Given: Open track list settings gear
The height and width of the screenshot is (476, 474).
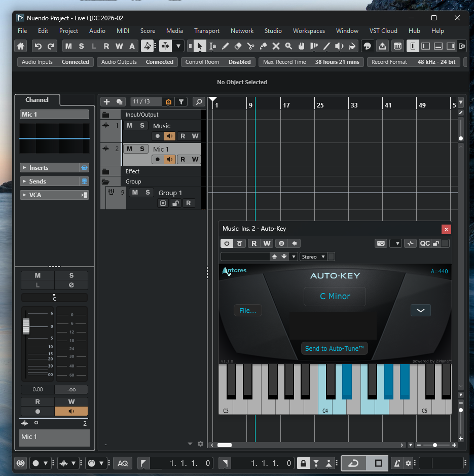Looking at the screenshot, I should 200,444.
